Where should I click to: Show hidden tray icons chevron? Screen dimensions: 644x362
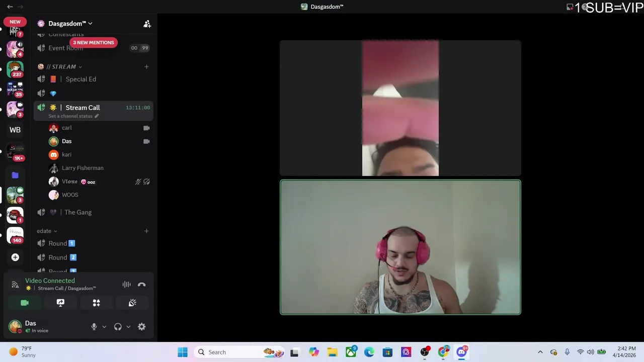click(x=540, y=352)
